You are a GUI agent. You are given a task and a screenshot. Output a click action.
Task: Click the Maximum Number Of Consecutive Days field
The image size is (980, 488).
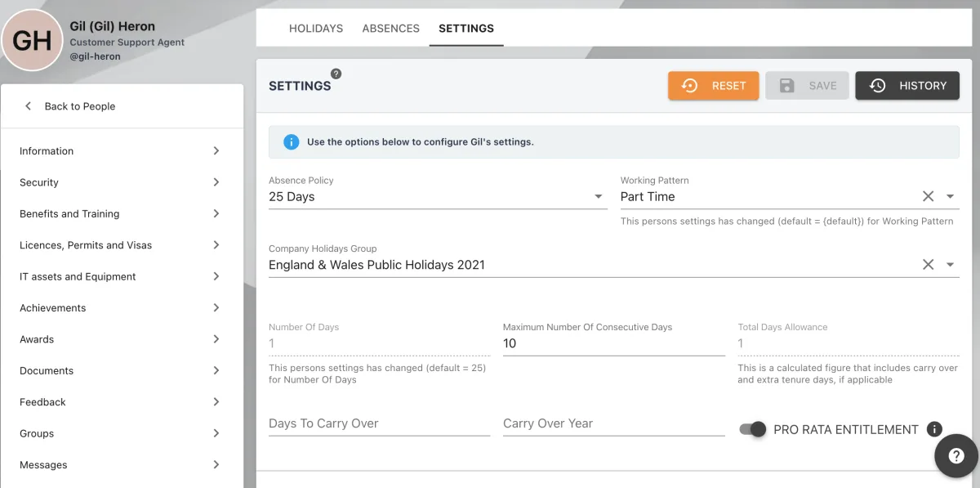[613, 344]
